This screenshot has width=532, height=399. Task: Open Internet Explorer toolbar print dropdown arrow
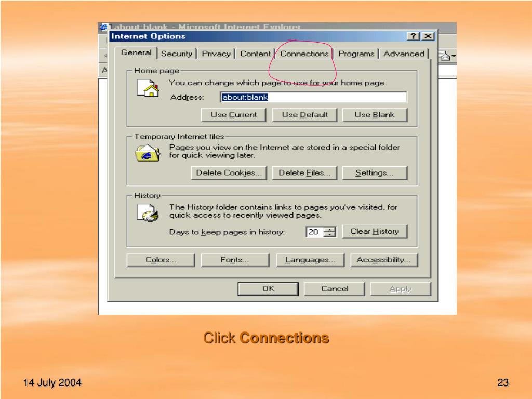click(454, 55)
